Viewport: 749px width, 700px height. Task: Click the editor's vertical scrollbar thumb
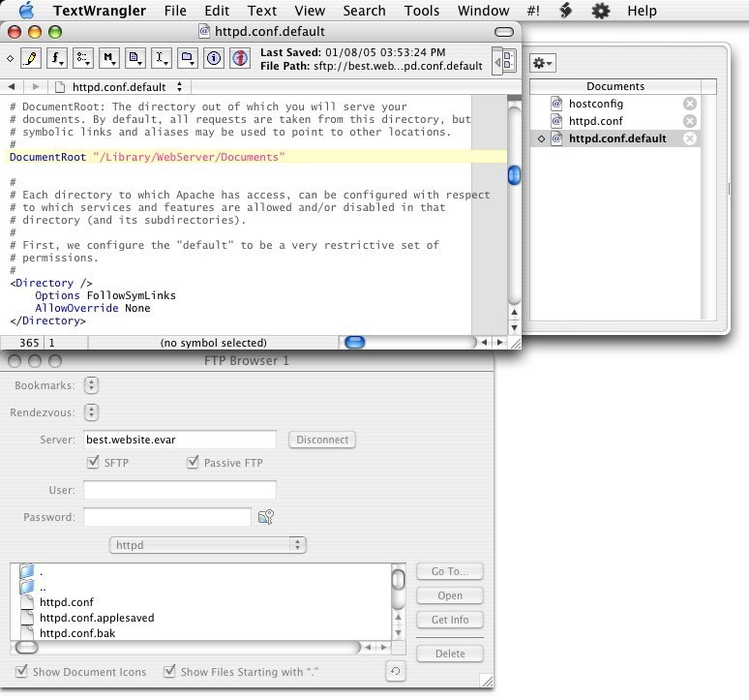pos(514,175)
